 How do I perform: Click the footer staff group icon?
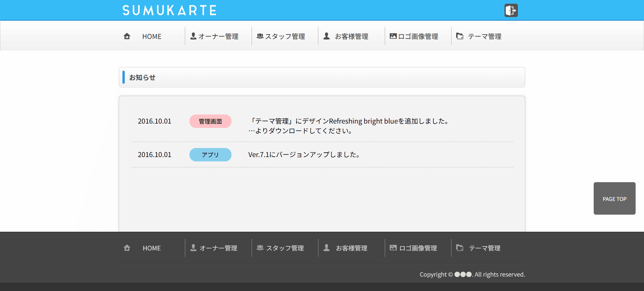tap(260, 248)
